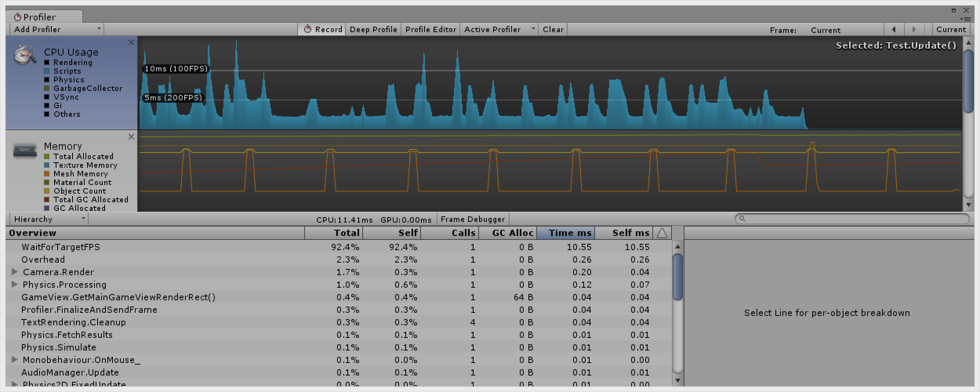Screen dimensions: 980x392
Task: Expand the Monobehaviour.OnMouse_ row
Action: tap(15, 359)
